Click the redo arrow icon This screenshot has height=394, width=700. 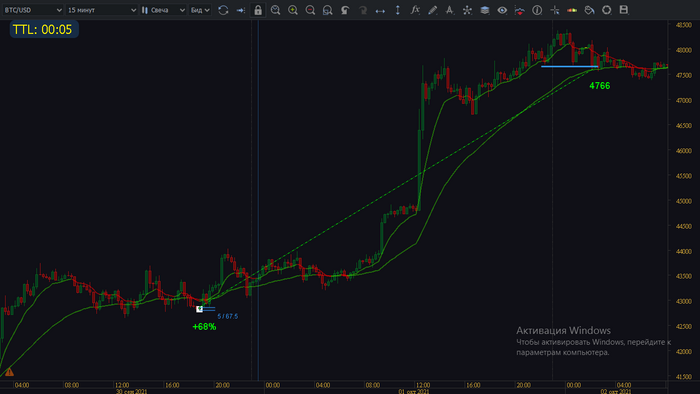[x=362, y=10]
